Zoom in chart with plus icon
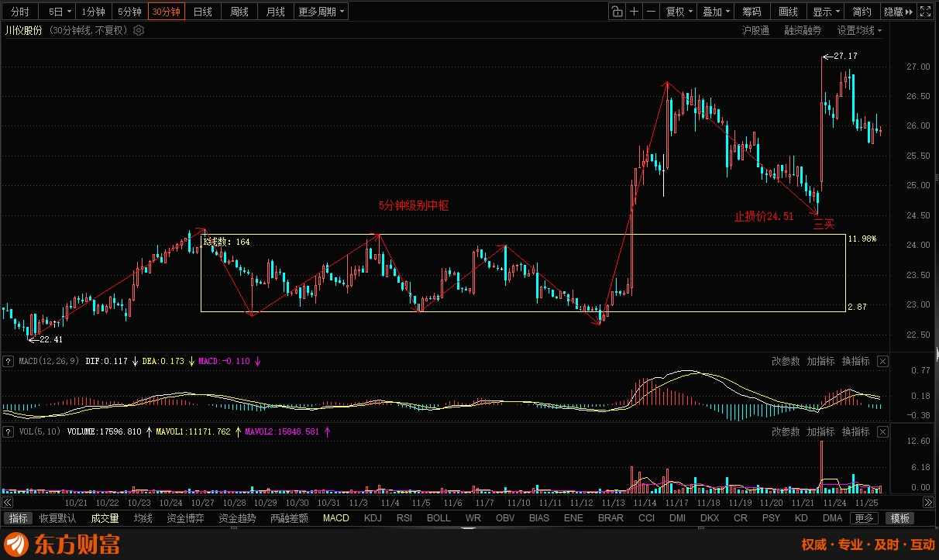Viewport: 939px width, 560px height. [x=635, y=12]
